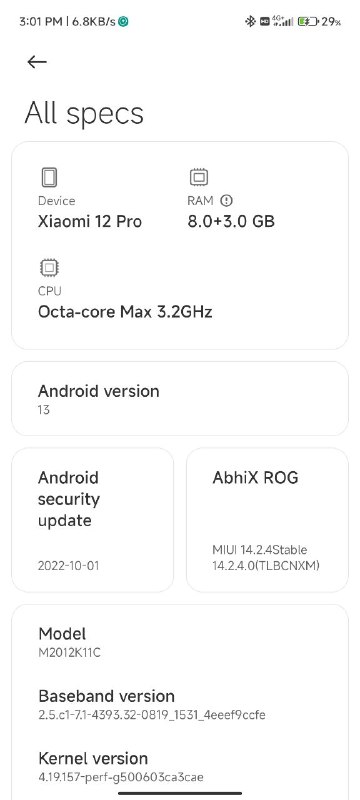Image resolution: width=360 pixels, height=800 pixels.
Task: Tap the Bluetooth status icon
Action: [x=250, y=21]
